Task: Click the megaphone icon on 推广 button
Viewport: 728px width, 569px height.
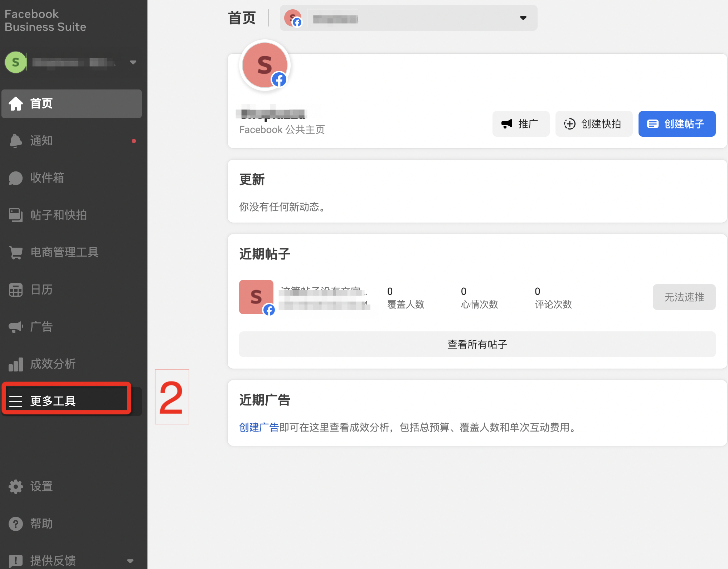Action: point(507,124)
